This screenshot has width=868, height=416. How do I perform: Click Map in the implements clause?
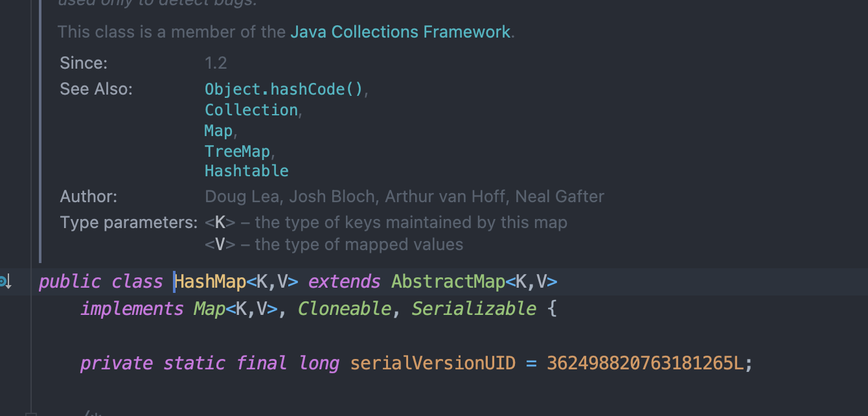209,308
